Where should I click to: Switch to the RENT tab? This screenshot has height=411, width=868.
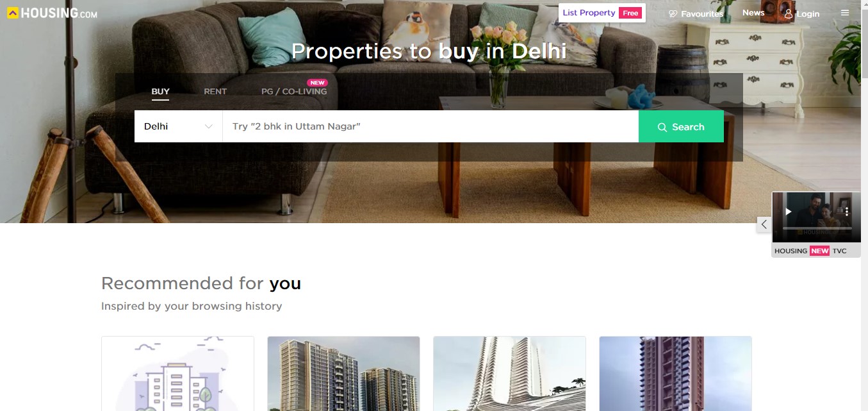[215, 91]
